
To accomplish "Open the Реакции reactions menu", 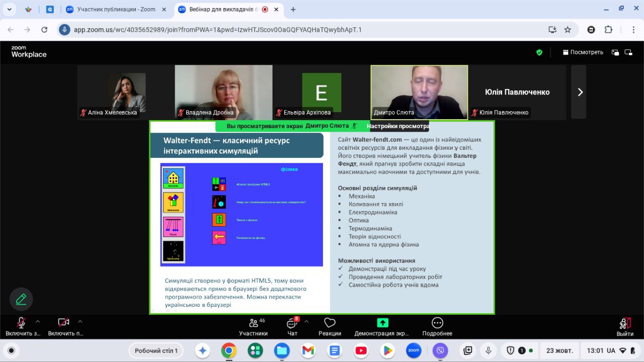I will coord(330,326).
